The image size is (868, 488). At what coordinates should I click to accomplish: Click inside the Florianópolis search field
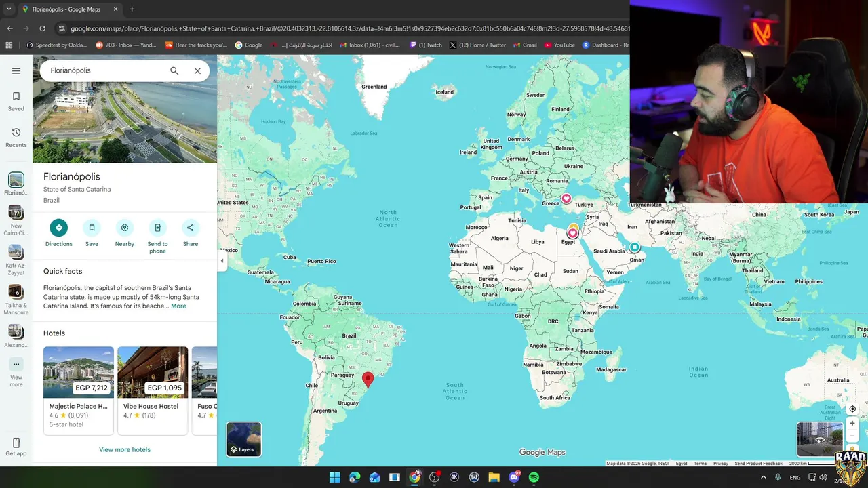point(105,70)
